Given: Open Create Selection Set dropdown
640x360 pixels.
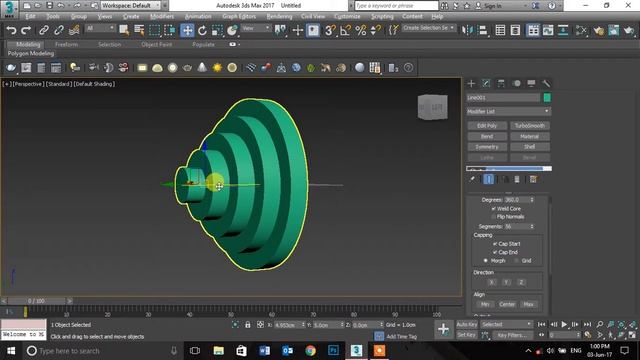Looking at the screenshot, I should point(428,28).
